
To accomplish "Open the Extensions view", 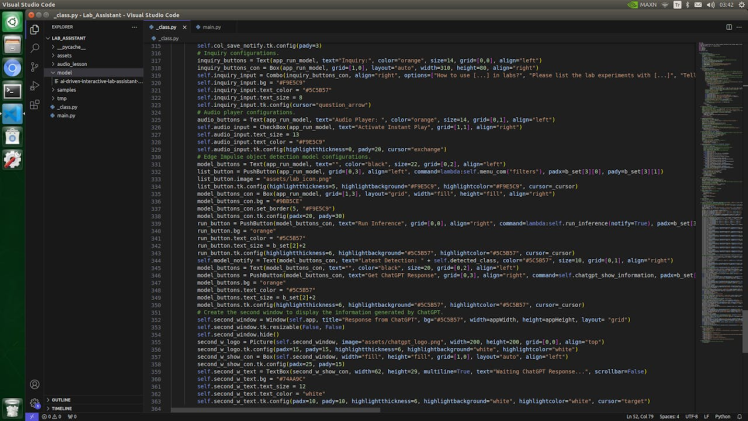I will [x=35, y=104].
